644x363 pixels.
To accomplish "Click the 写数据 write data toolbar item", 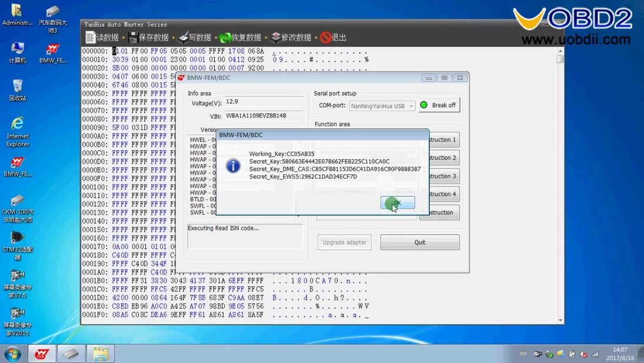I will (x=195, y=37).
